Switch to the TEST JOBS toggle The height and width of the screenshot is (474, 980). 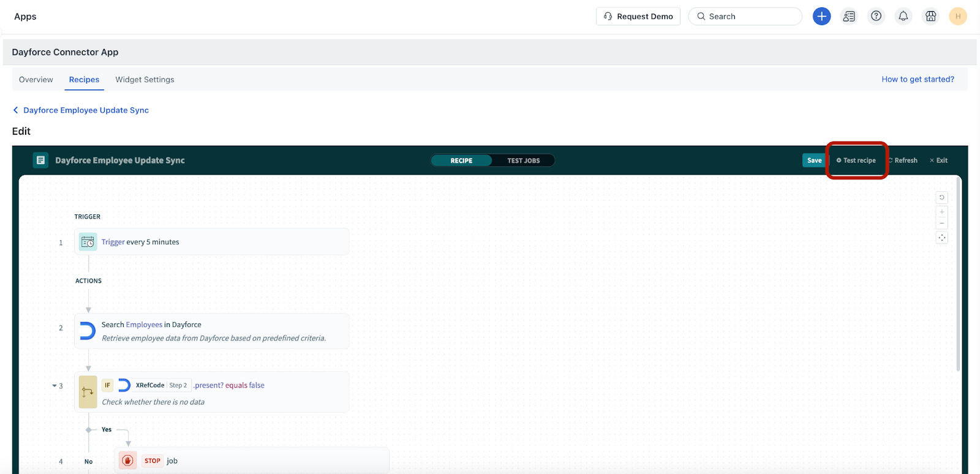click(x=523, y=160)
